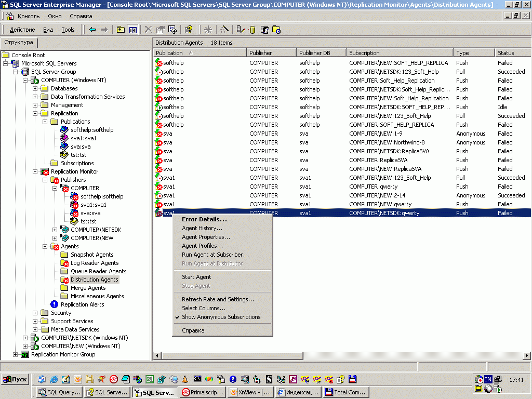Expand the Meta Data Services node
532x399 pixels.
pyautogui.click(x=35, y=329)
